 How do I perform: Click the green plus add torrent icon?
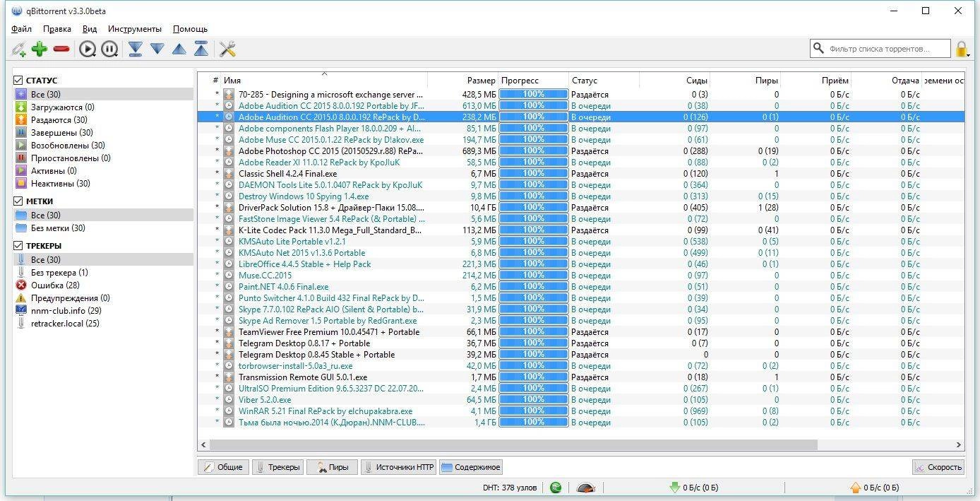pyautogui.click(x=40, y=49)
